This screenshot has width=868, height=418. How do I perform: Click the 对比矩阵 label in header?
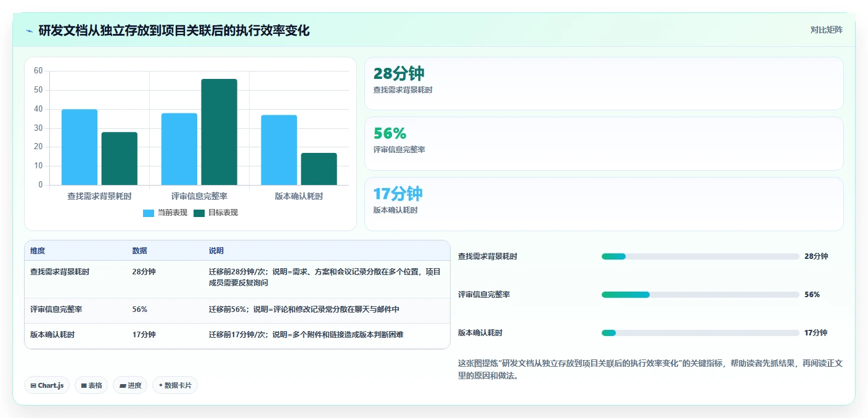(826, 30)
